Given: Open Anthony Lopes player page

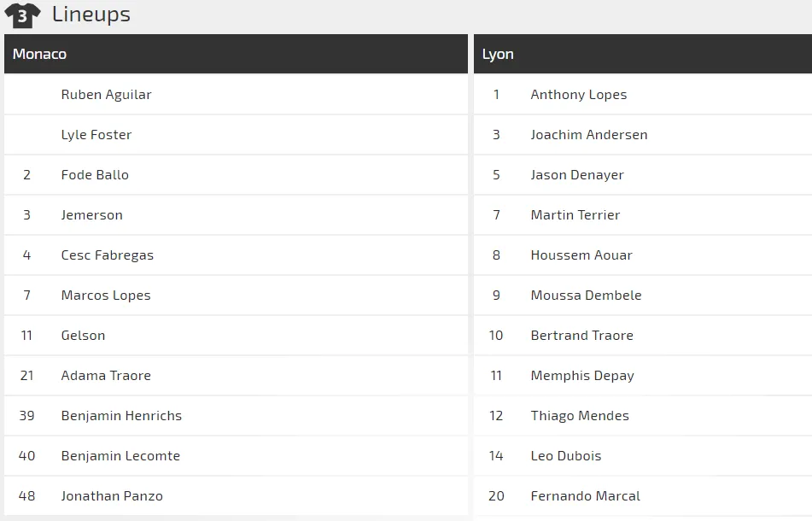Looking at the screenshot, I should [579, 95].
